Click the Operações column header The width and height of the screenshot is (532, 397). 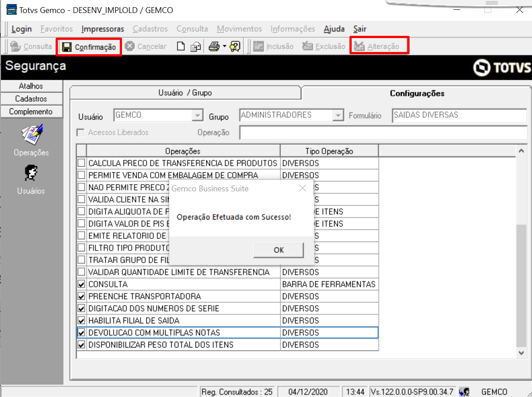tap(183, 151)
